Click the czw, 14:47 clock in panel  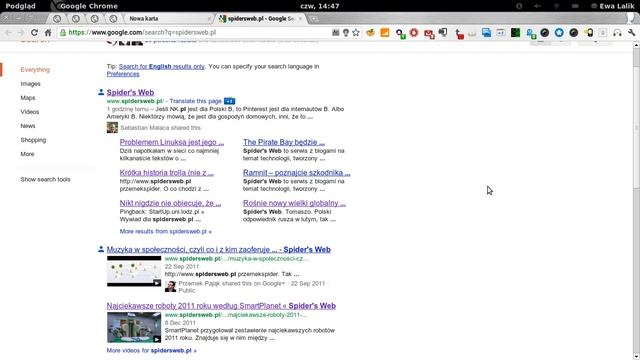[320, 6]
